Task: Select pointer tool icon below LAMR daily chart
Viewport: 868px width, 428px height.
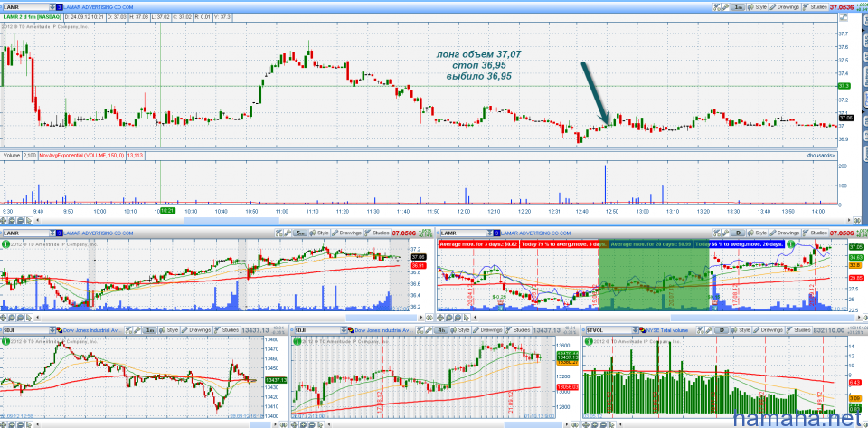Action: click(x=467, y=318)
